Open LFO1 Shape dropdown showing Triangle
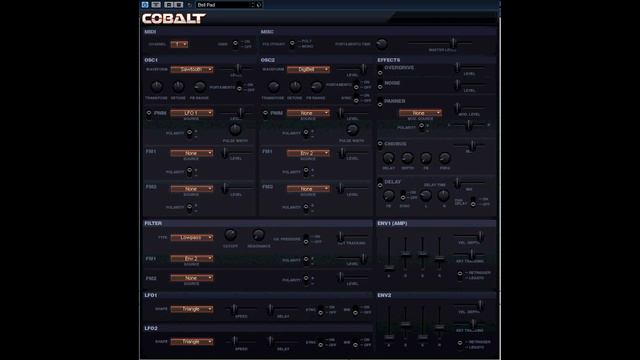The image size is (640, 360). (x=192, y=309)
